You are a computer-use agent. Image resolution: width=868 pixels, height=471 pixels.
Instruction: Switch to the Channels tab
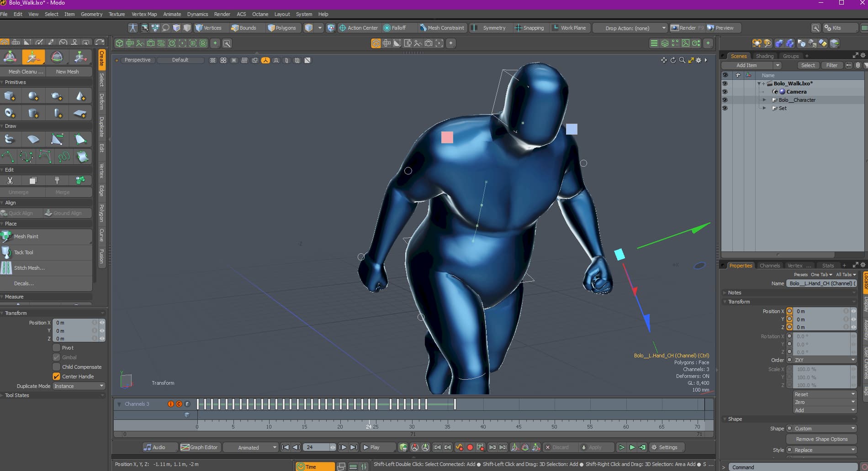click(x=769, y=266)
